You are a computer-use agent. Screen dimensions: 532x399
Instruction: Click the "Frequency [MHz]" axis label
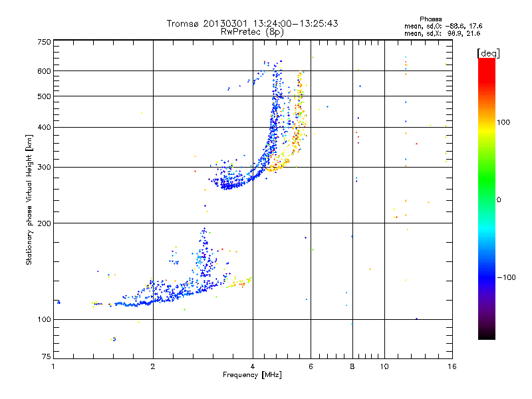(x=252, y=375)
